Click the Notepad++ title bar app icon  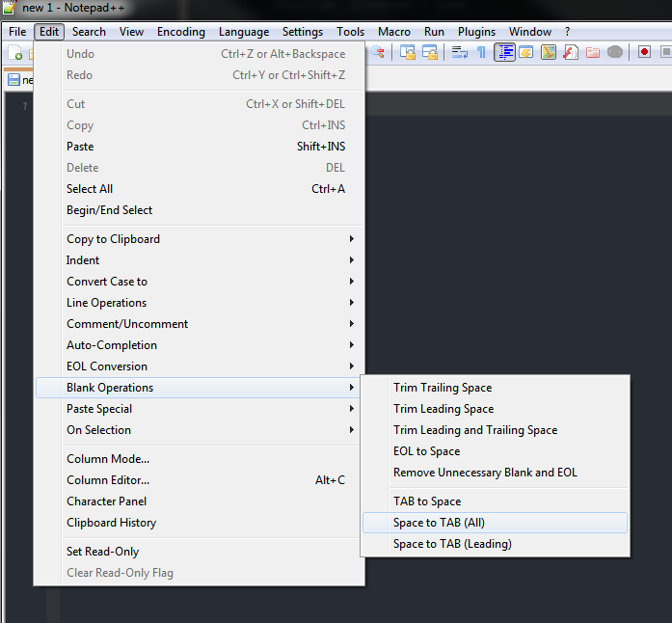10,8
